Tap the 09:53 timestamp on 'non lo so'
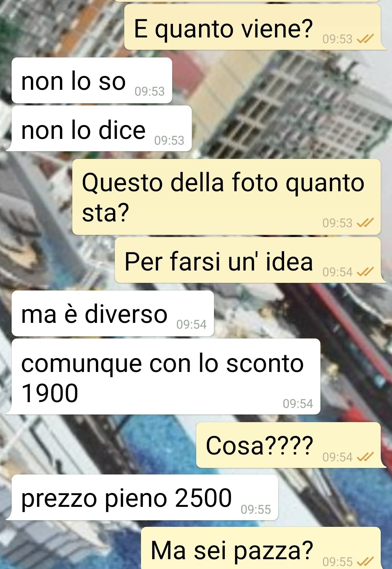The height and width of the screenshot is (569, 392). [x=150, y=91]
